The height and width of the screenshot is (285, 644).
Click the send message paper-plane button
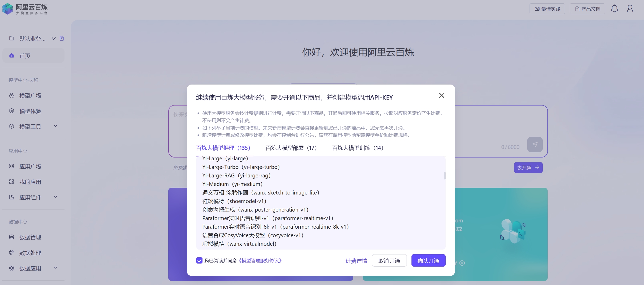(x=535, y=145)
